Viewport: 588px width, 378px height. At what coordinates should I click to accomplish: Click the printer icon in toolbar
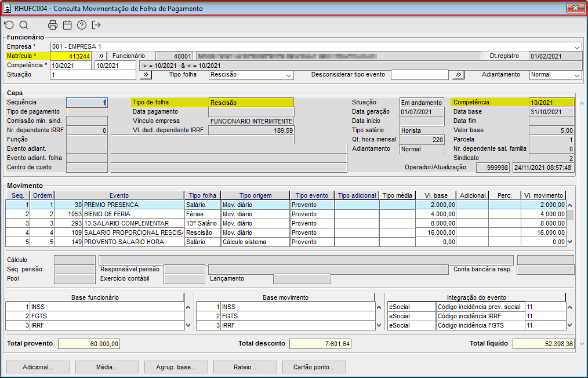[x=53, y=25]
